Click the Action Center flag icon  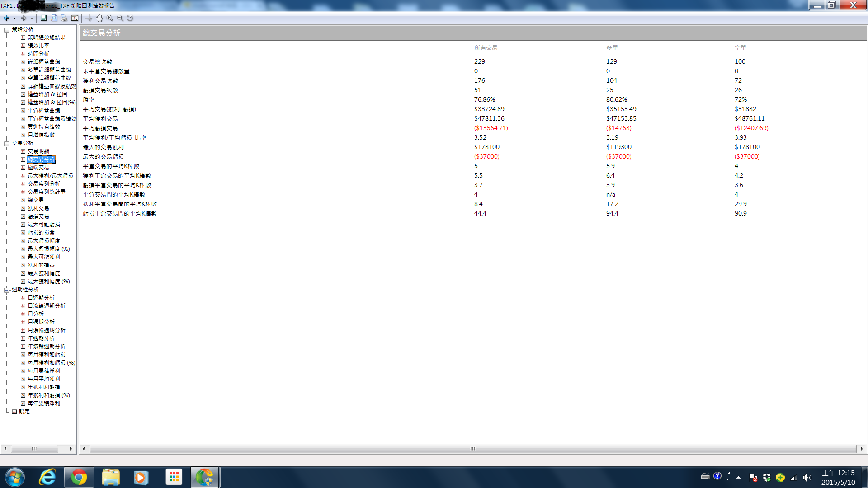click(753, 478)
